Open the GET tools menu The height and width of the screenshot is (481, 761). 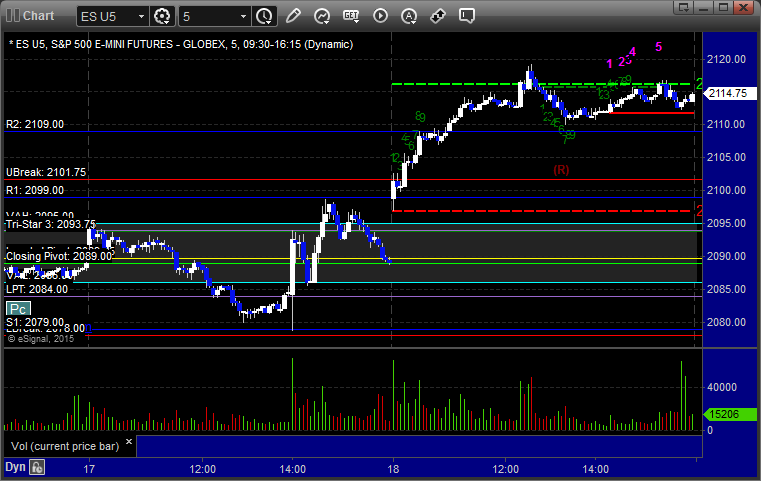[x=351, y=16]
